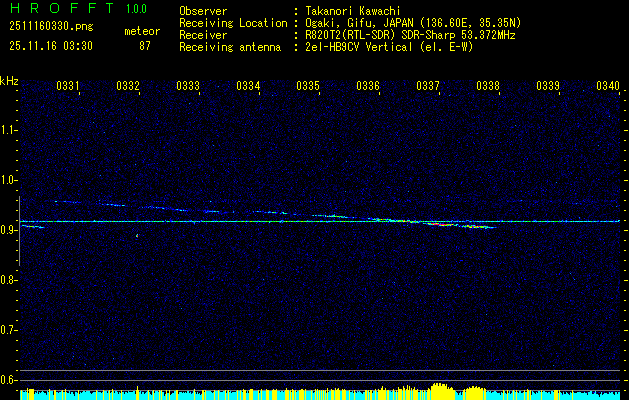Screen dimensions: 629x400
Task: Click the 0339 time marker
Action: click(x=548, y=86)
